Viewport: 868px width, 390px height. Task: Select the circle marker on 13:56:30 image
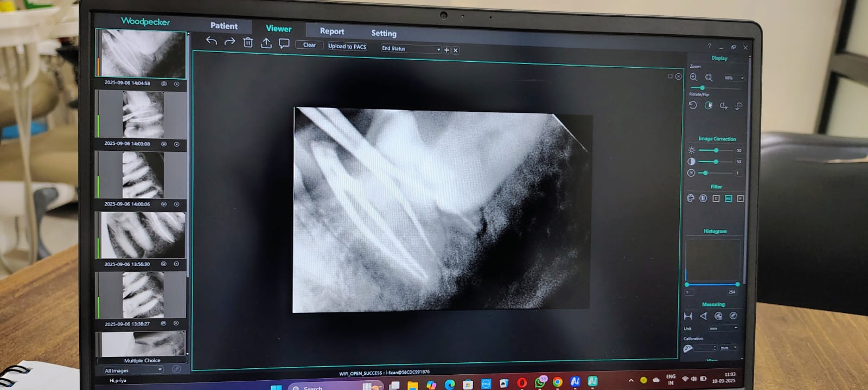176,264
